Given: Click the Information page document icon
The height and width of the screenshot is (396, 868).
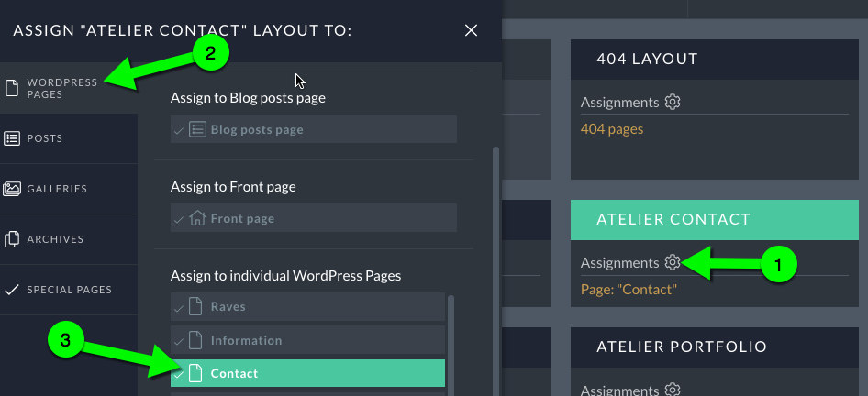Looking at the screenshot, I should coord(195,340).
